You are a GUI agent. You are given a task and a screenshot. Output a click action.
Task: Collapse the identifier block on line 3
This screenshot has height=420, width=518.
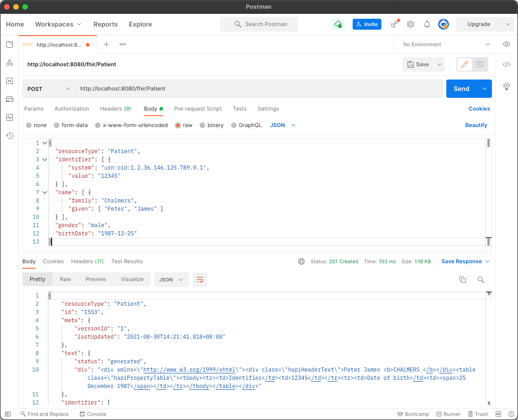pyautogui.click(x=45, y=159)
